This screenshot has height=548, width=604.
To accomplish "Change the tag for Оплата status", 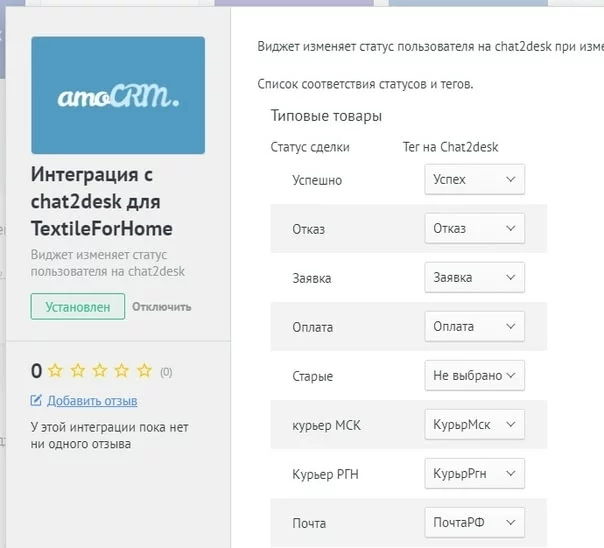I will [474, 327].
